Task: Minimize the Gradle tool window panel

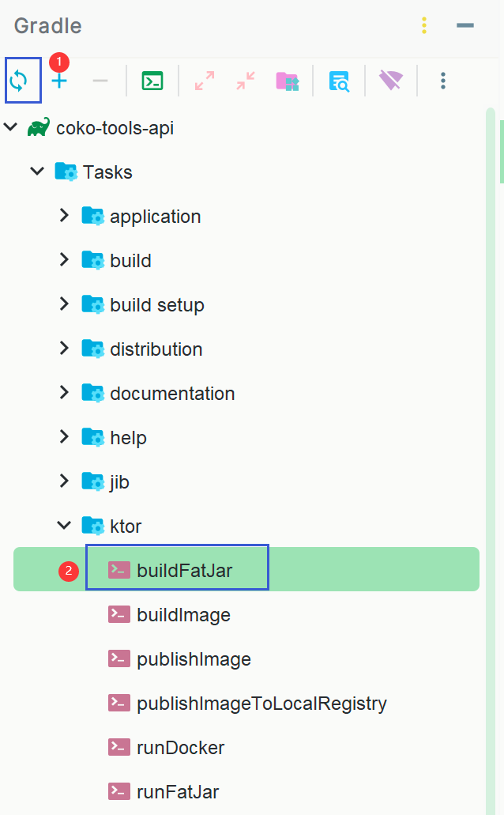Action: coord(465,26)
